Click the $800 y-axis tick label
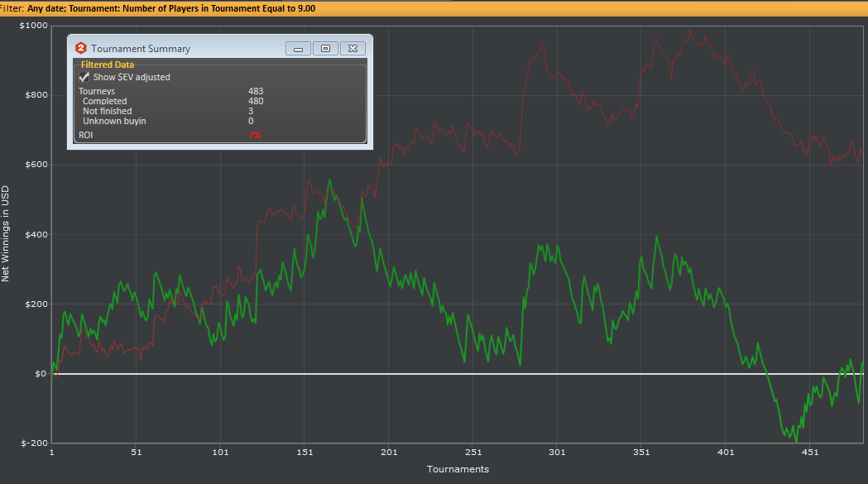 [36, 94]
